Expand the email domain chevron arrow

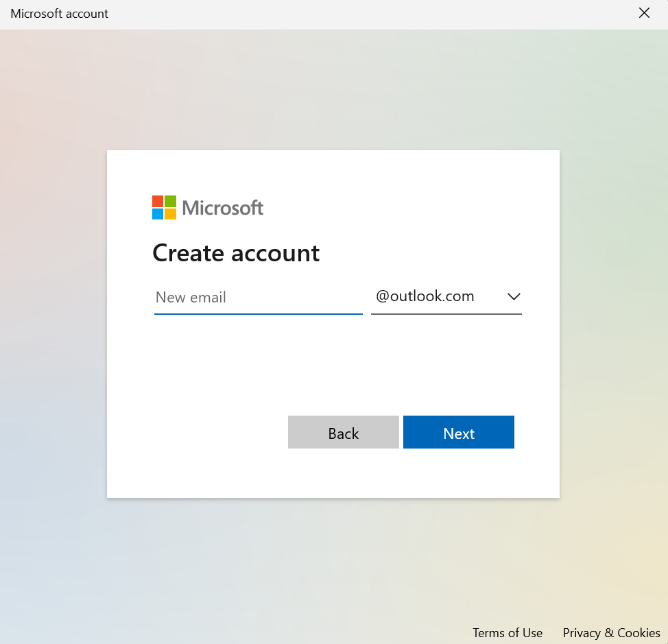514,297
